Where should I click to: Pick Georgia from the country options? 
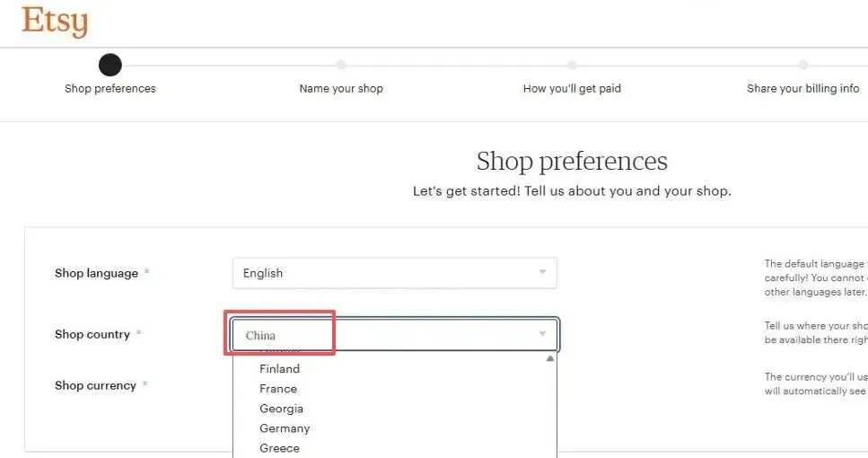[281, 409]
